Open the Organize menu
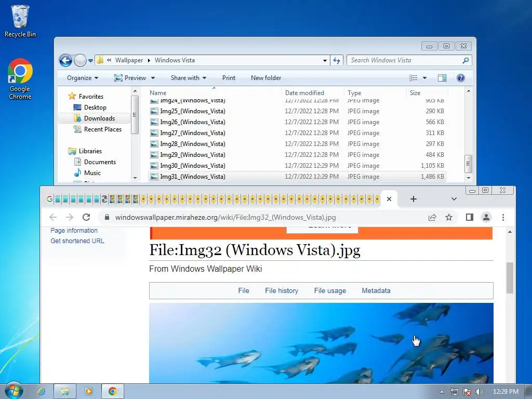The width and height of the screenshot is (532, 399). (x=83, y=78)
